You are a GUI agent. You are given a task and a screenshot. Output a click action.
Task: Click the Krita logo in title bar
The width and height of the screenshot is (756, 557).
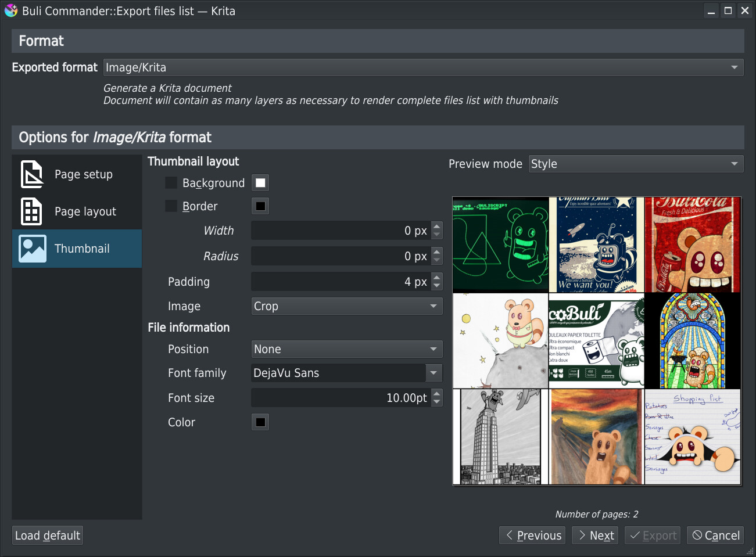11,11
